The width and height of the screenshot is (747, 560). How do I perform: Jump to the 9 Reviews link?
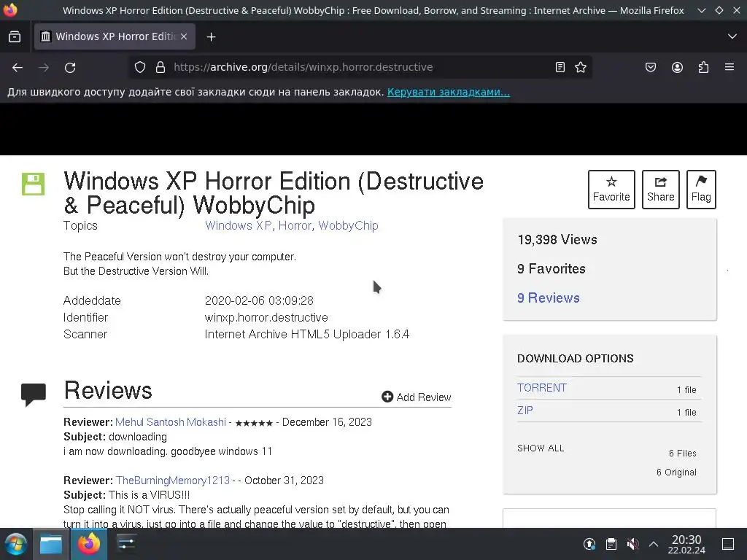point(549,298)
